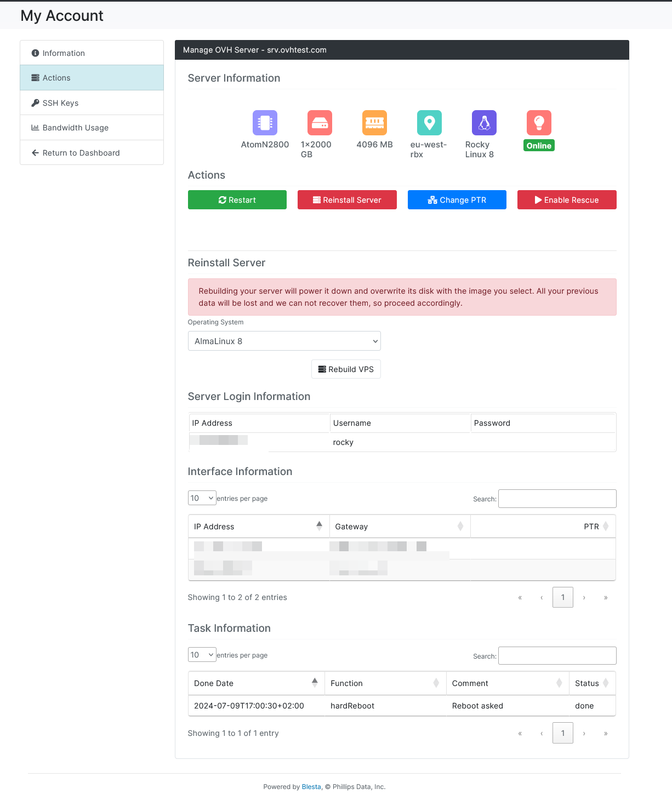Click the Interface Information search field
This screenshot has height=800, width=672.
pos(557,499)
